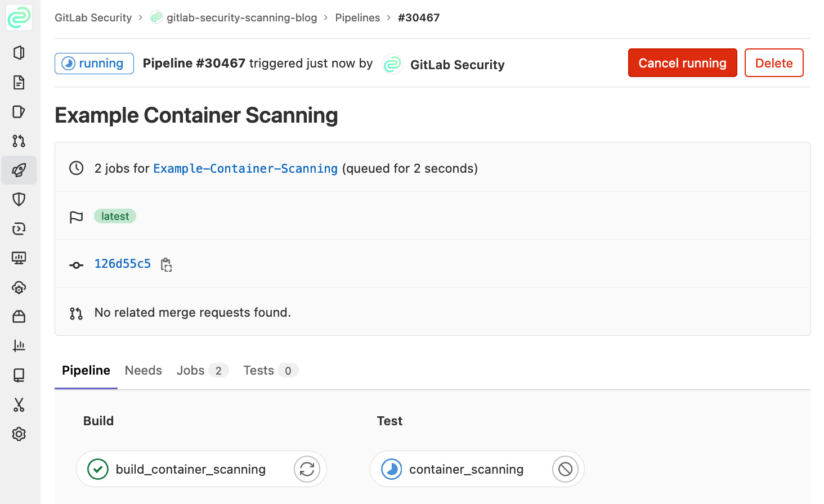Viewport: 824px width, 504px height.
Task: Click the Cancel running button
Action: coord(682,63)
